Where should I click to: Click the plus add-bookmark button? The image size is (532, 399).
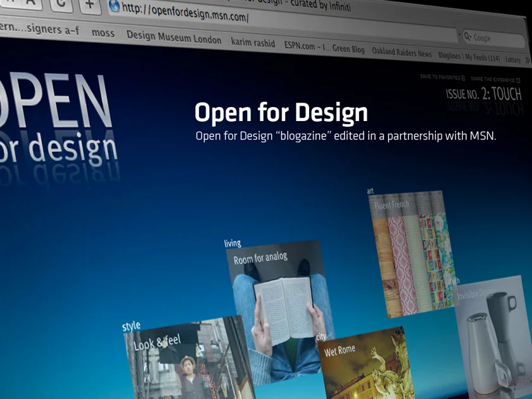[90, 6]
